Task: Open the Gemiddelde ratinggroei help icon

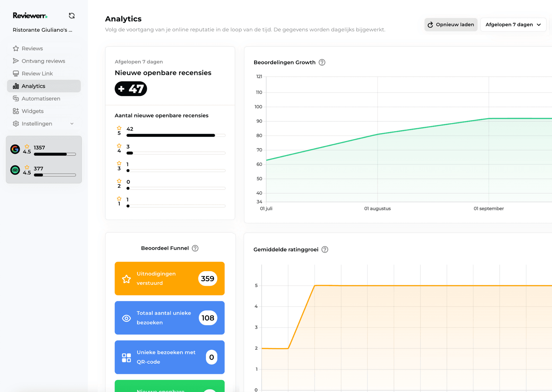Action: (325, 250)
